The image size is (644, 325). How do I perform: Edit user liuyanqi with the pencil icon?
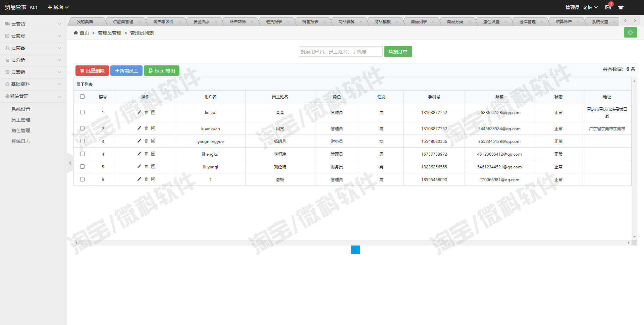[139, 166]
